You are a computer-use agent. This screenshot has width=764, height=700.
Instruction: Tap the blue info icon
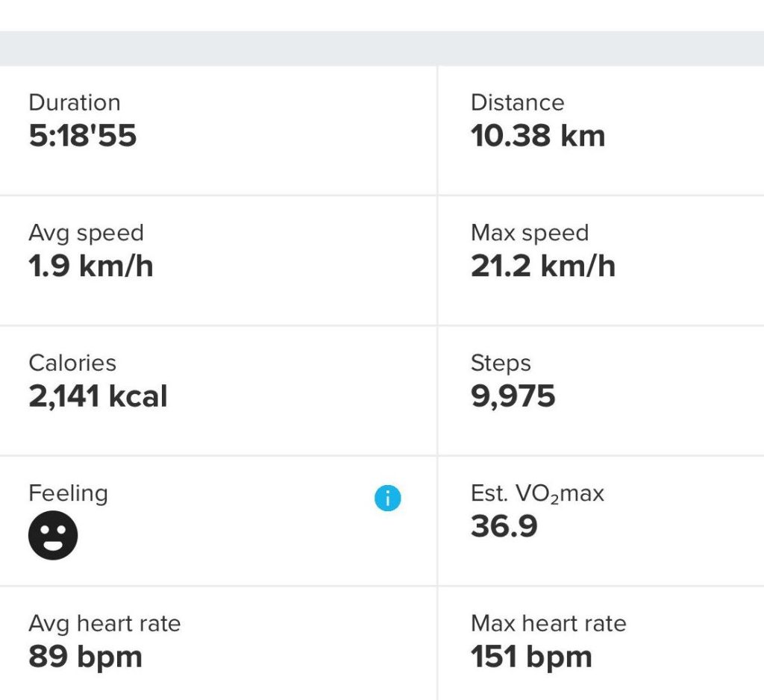pos(387,499)
